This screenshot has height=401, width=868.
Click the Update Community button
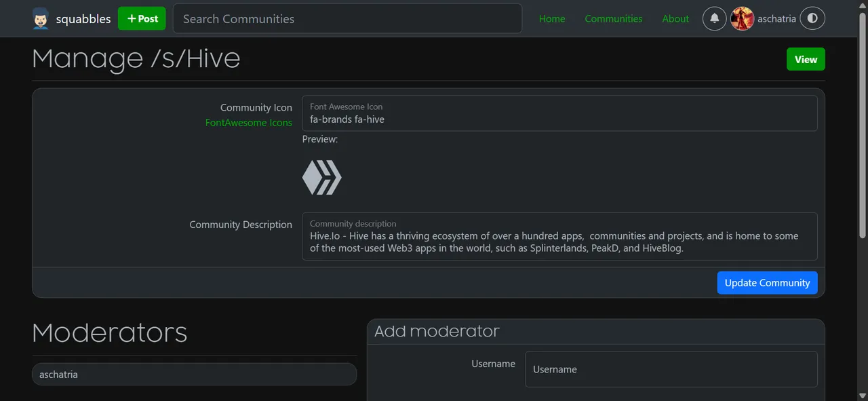tap(767, 283)
